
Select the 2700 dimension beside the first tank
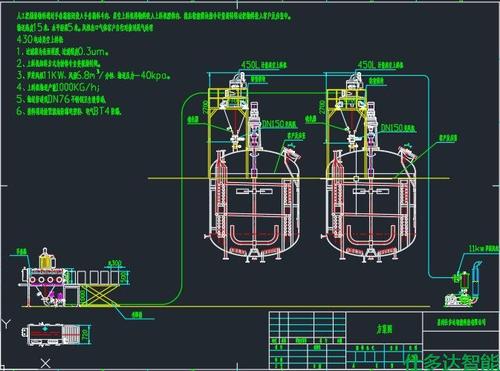(x=205, y=107)
